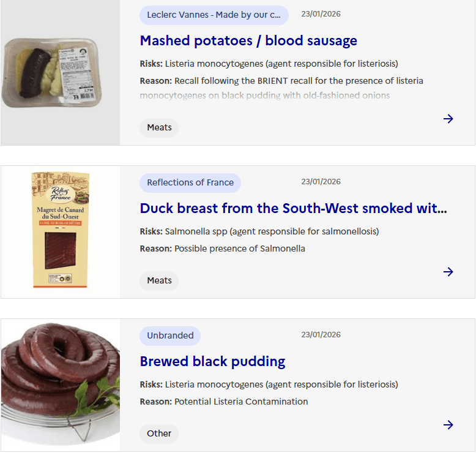Select the Leclerc Vannes brand tag
Screen dimensions: 476x453
214,15
